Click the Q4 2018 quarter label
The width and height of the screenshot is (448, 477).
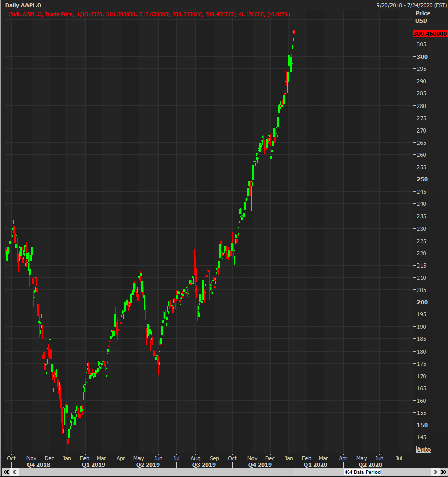39,465
